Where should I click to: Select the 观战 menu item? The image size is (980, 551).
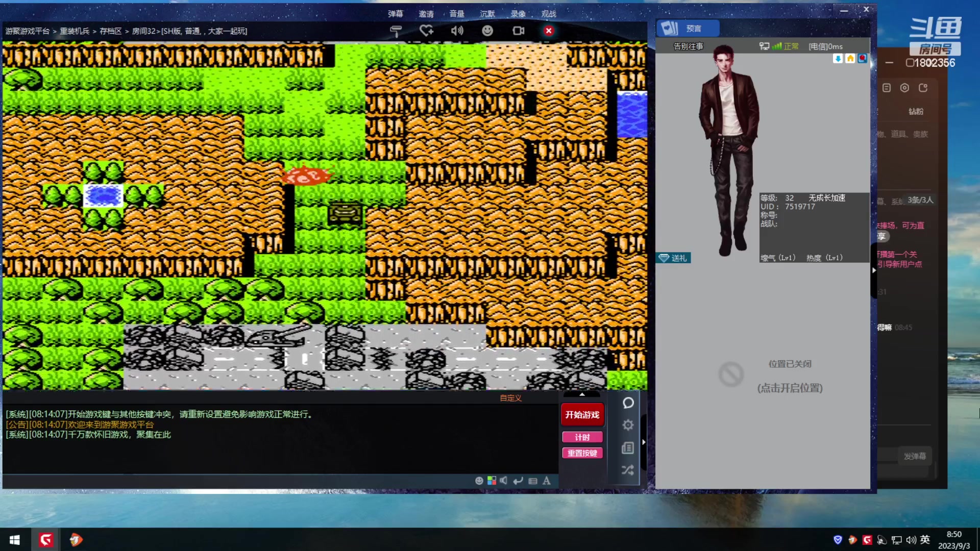[549, 14]
